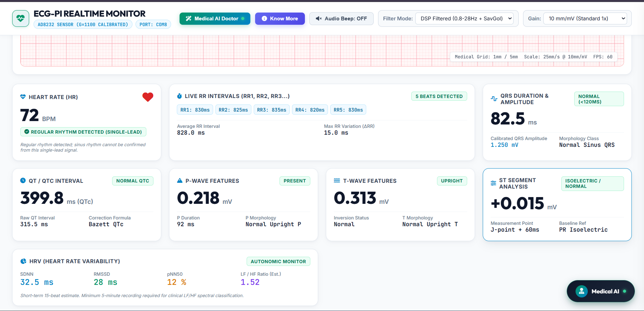
Task: Click the pie chart icon beside HRV heading
Action: point(23,261)
